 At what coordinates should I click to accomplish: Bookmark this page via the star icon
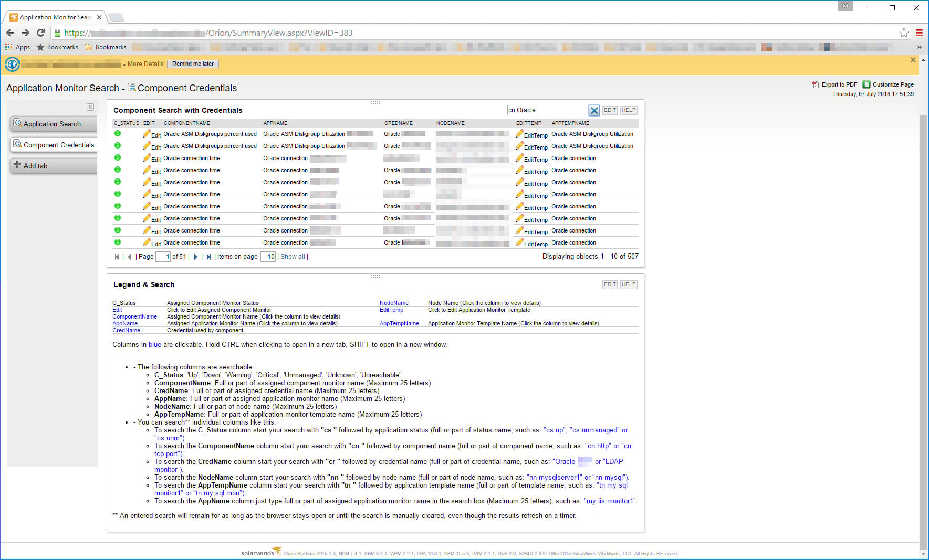pyautogui.click(x=904, y=33)
